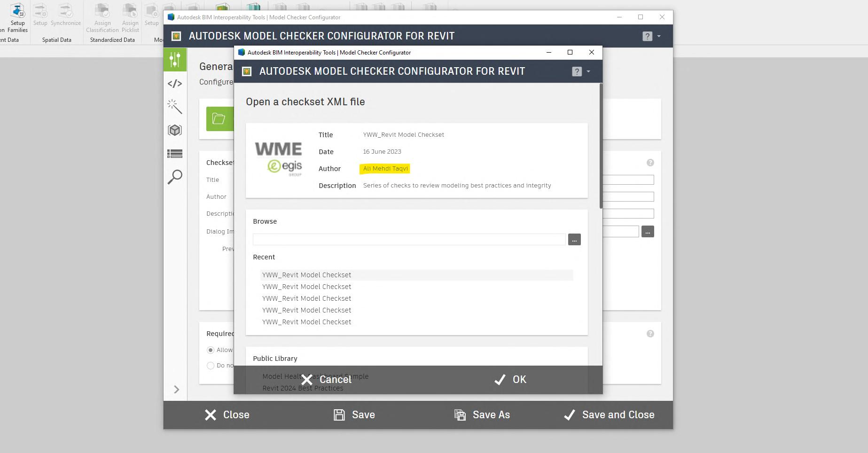Image resolution: width=868 pixels, height=453 pixels.
Task: Click the Author input field in back window
Action: (628, 197)
